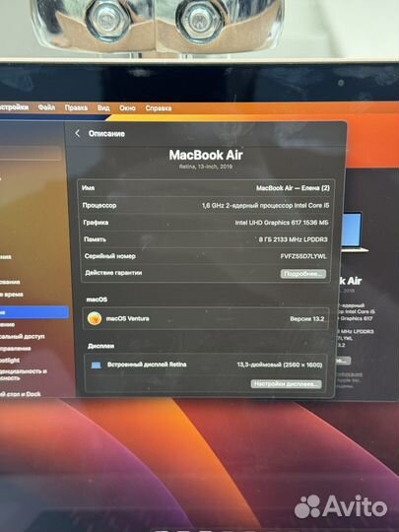Viewport: 399px width, 532px height.
Task: Click the 'MacBook Air' heading
Action: (206, 155)
